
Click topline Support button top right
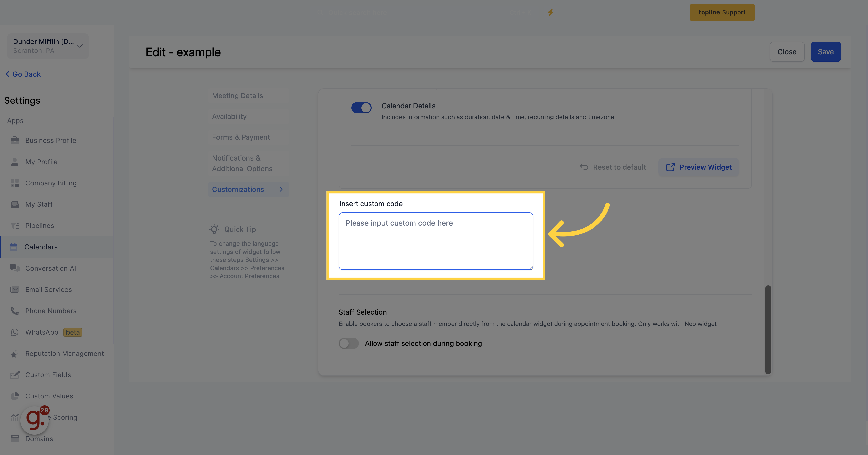coord(722,11)
